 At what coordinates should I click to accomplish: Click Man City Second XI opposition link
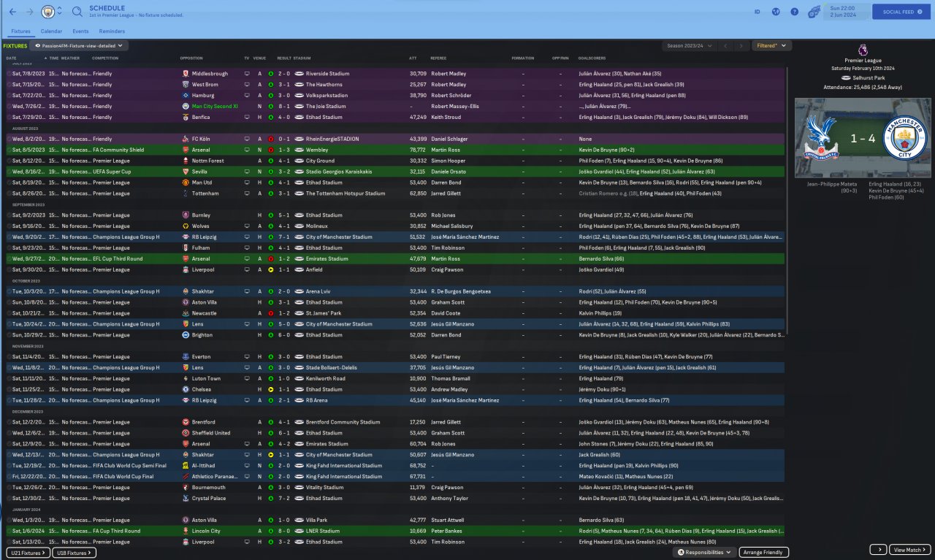[x=215, y=106]
